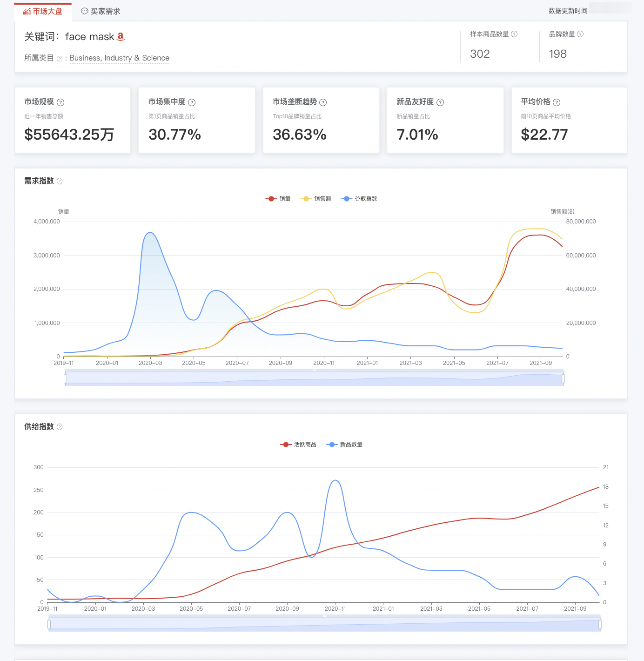Toggle the 活跃商品 legend item
The image size is (644, 661).
(298, 445)
